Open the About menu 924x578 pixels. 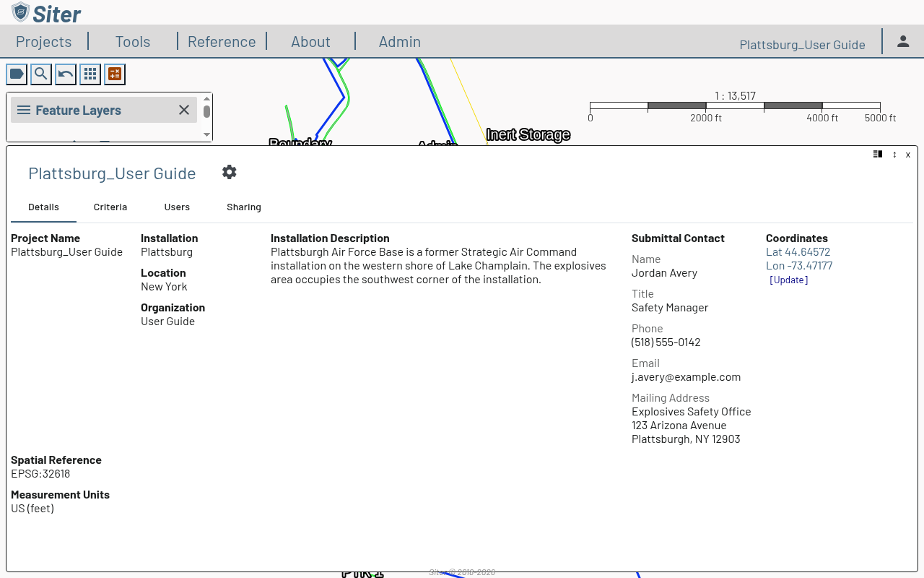(310, 42)
